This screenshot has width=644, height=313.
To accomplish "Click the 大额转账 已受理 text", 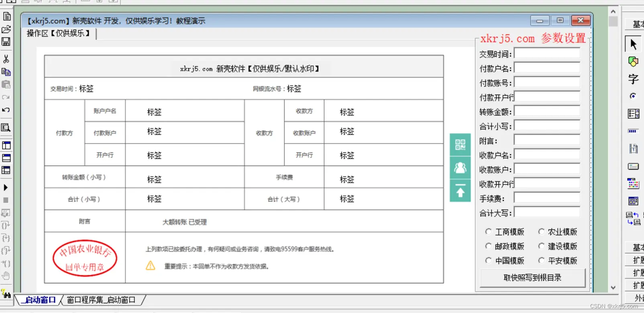I will point(184,222).
